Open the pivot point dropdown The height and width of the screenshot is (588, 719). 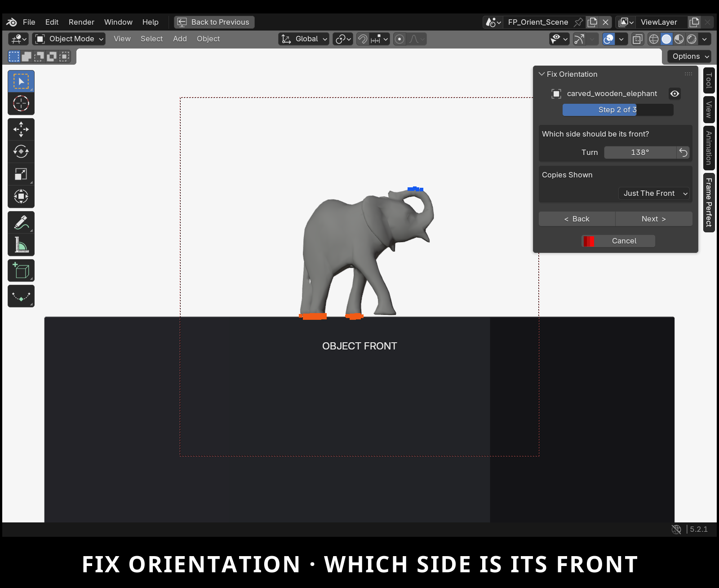click(x=343, y=39)
